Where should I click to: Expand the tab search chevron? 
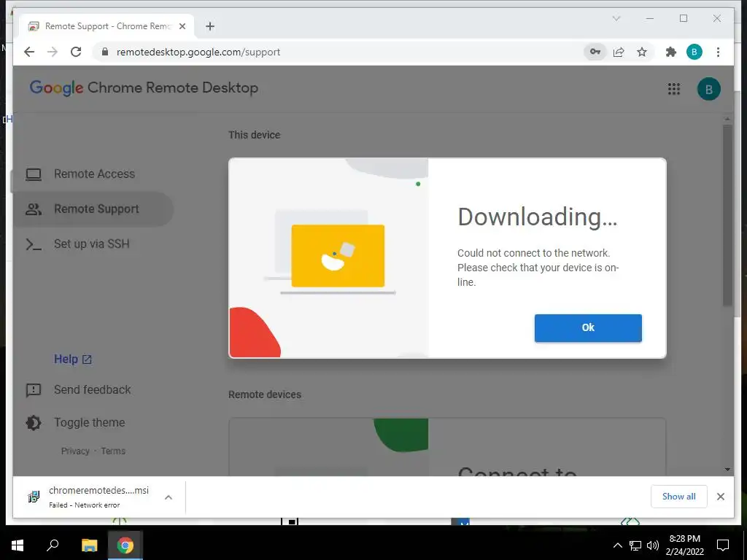click(616, 18)
